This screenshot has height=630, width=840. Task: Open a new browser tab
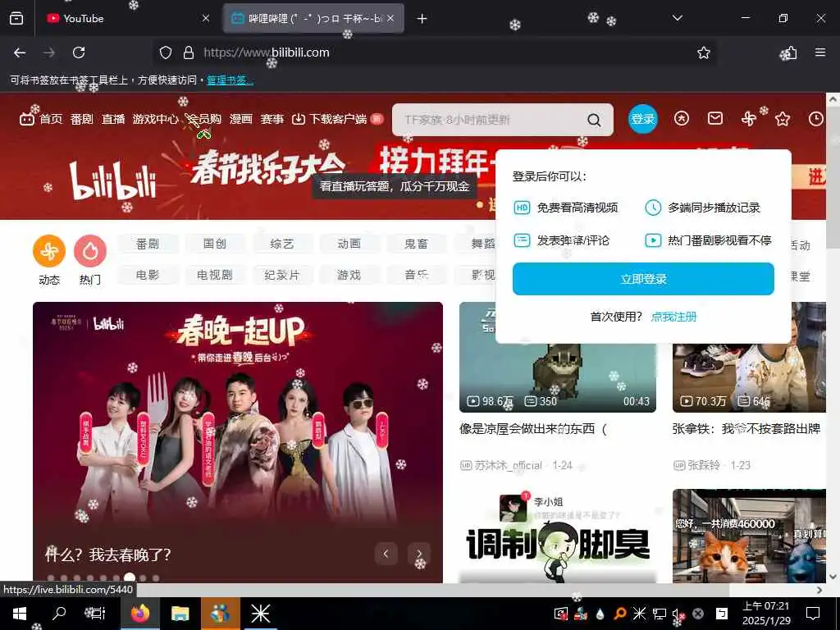pos(422,19)
